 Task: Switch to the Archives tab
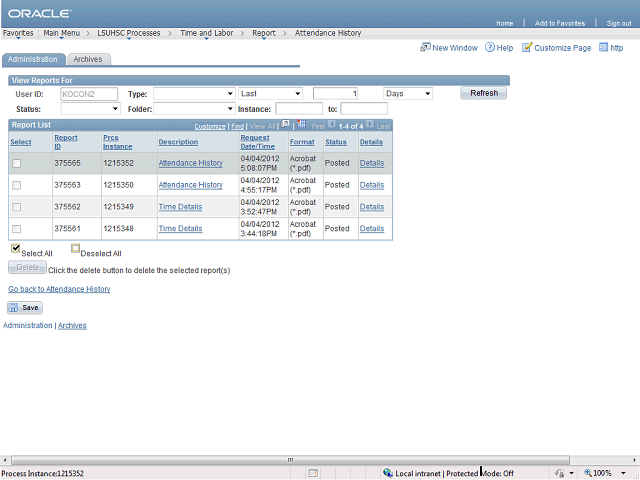88,59
